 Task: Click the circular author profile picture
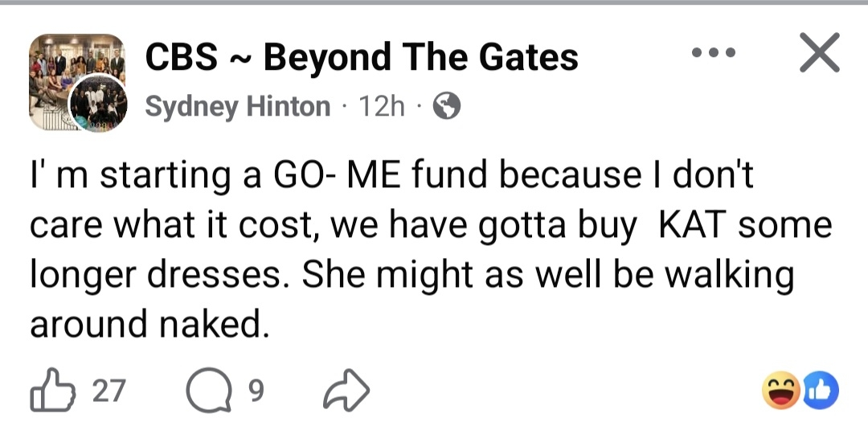point(98,103)
